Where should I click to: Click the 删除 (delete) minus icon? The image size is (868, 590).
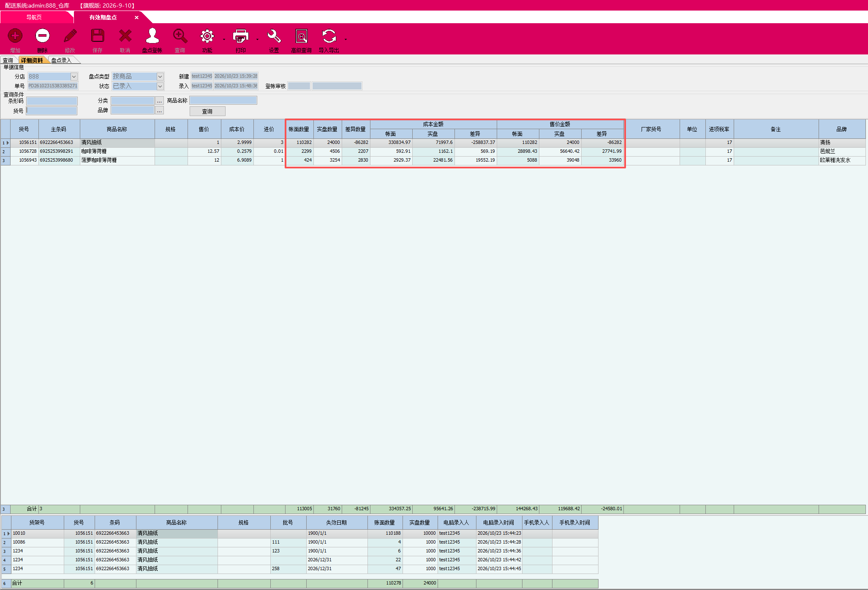pyautogui.click(x=42, y=36)
